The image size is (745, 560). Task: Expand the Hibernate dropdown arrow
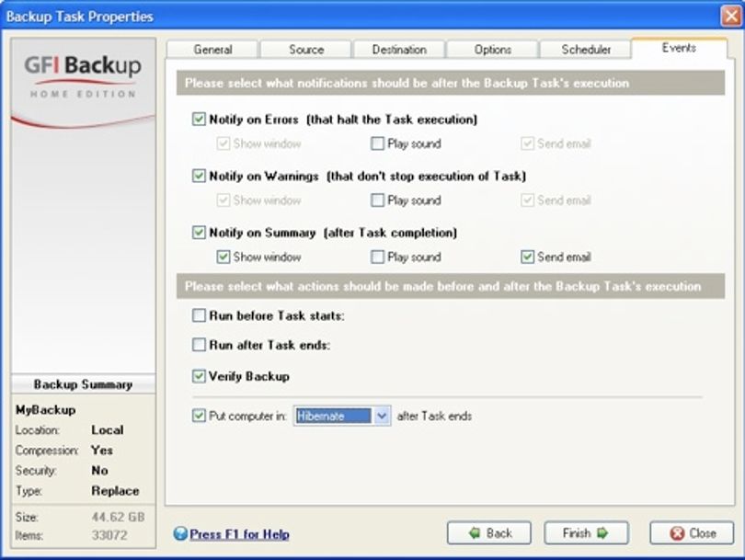382,416
